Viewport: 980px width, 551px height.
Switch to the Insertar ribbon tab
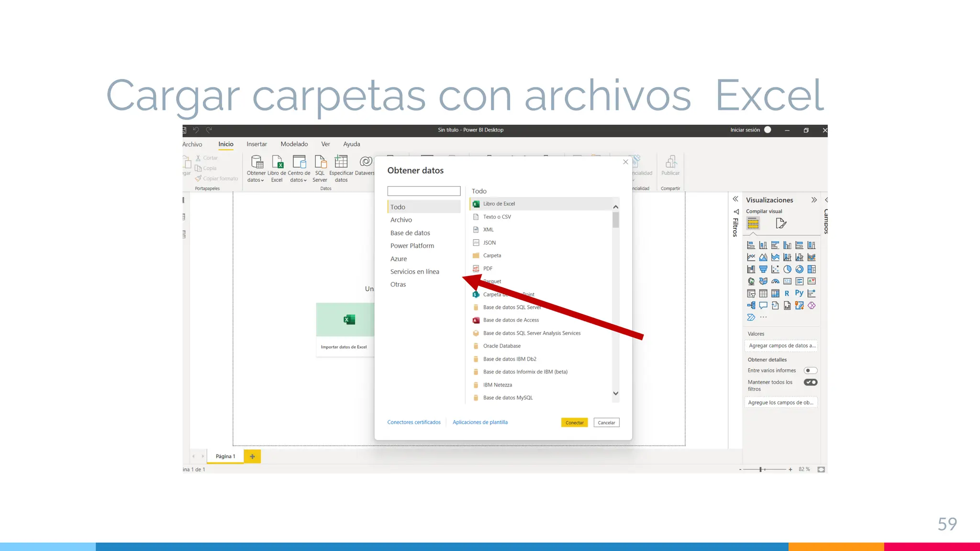click(256, 144)
